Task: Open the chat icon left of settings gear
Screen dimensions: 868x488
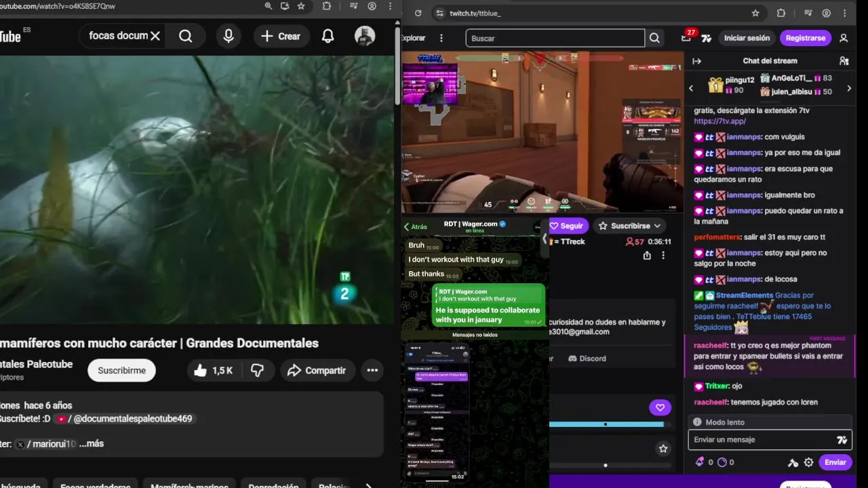Action: click(793, 462)
